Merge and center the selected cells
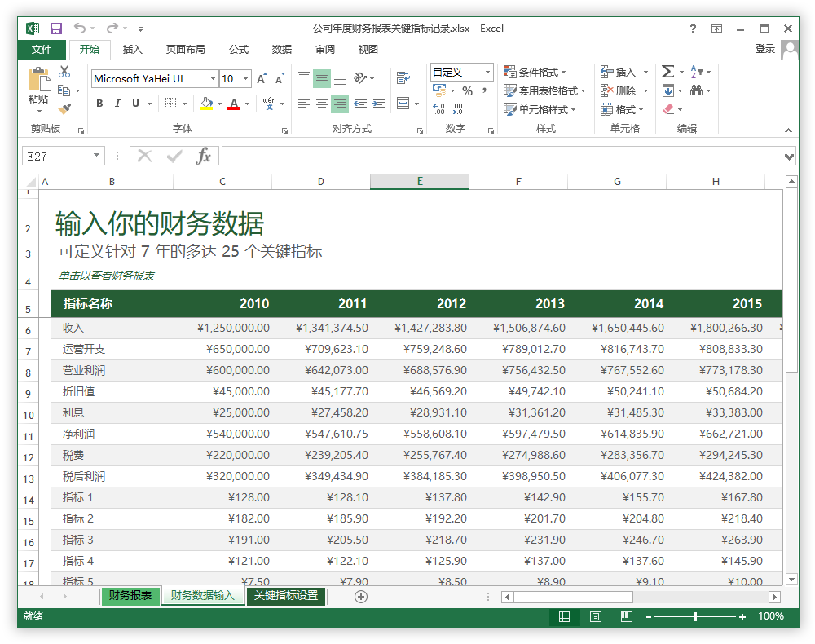The width and height of the screenshot is (815, 644). (403, 104)
